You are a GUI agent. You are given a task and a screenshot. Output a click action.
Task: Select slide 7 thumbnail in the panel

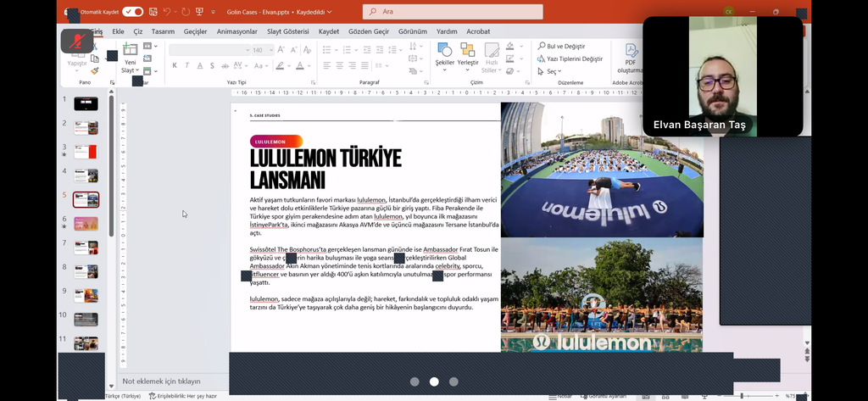click(86, 248)
